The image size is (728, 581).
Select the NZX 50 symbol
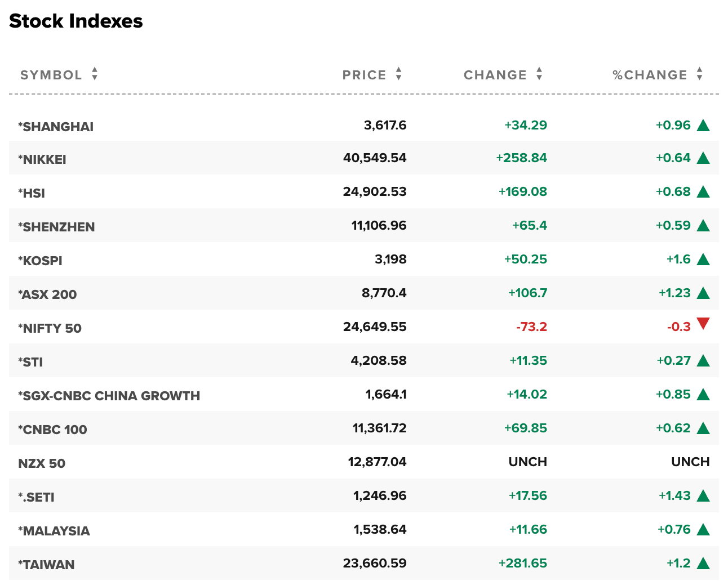[42, 463]
